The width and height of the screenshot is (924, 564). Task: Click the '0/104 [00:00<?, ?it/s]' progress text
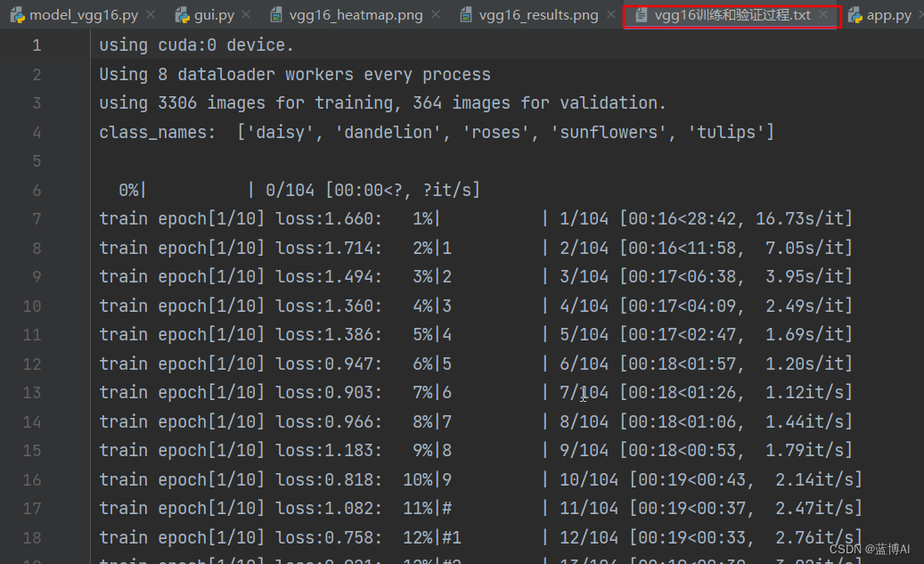pyautogui.click(x=373, y=191)
